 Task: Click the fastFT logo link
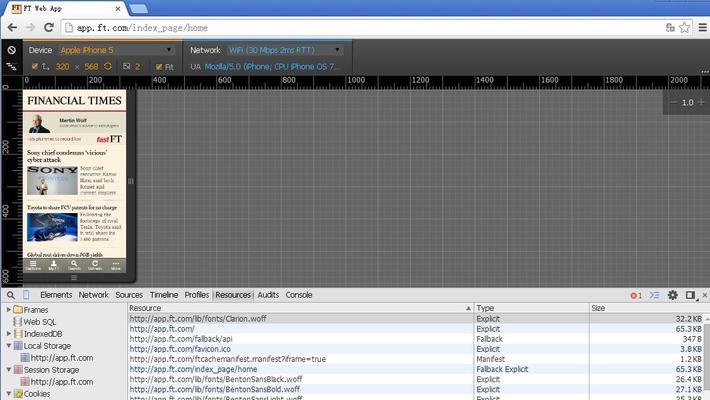coord(109,139)
